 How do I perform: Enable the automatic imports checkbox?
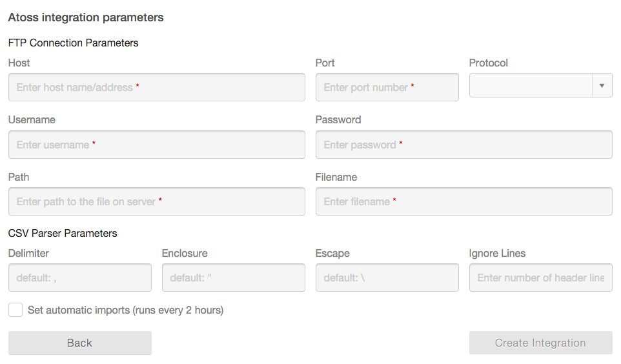(15, 310)
